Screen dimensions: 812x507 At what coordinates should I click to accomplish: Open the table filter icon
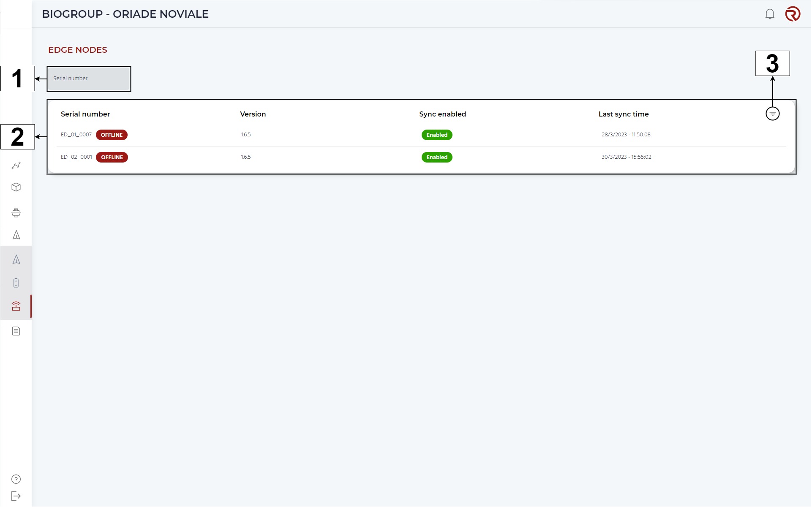pyautogui.click(x=773, y=114)
